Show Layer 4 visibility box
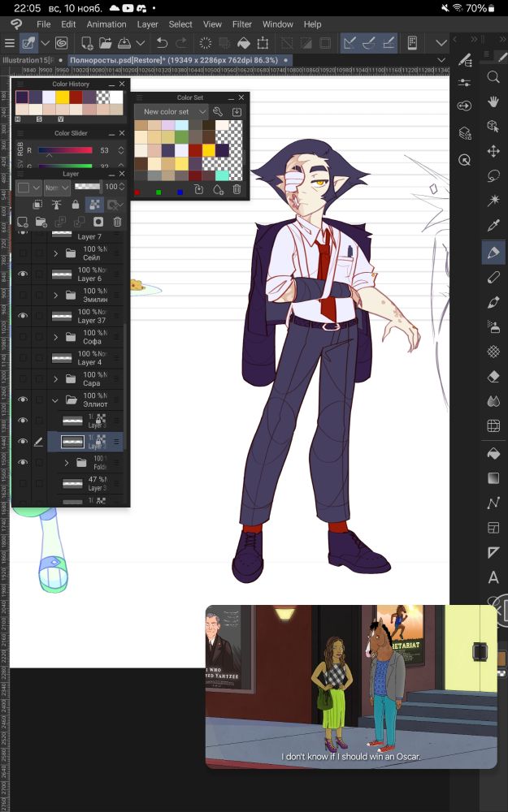The image size is (508, 812). tap(22, 358)
